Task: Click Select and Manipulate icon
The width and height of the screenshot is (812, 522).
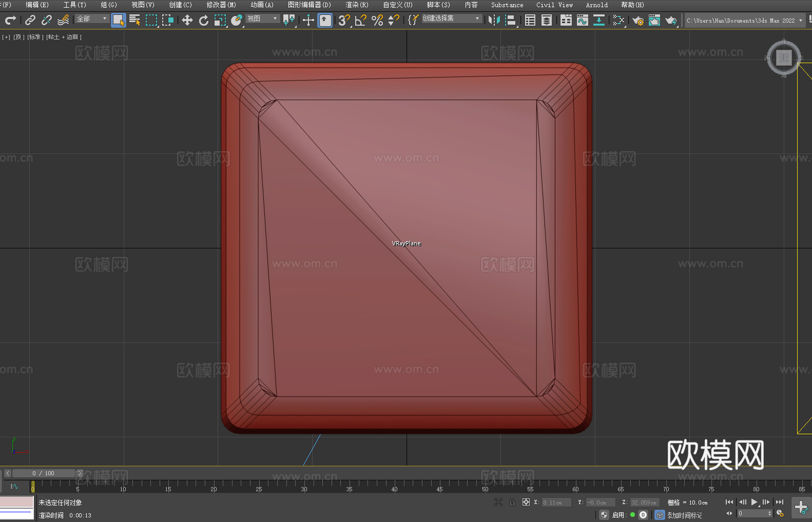Action: point(308,20)
